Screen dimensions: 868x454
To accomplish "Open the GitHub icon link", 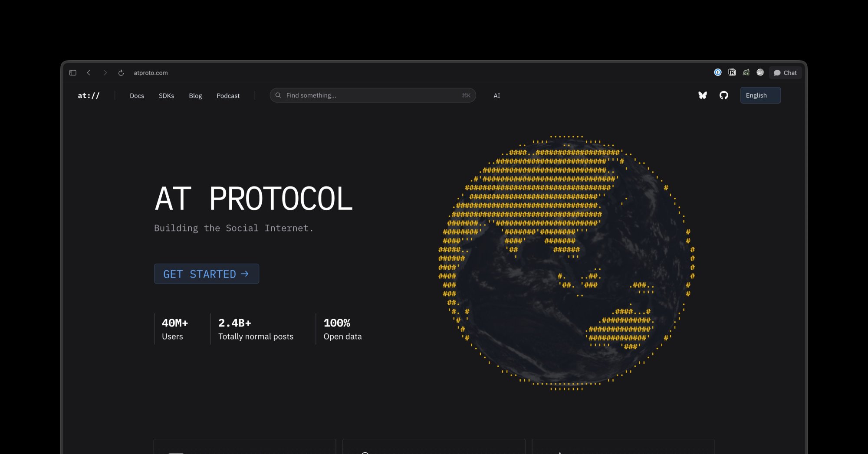I will [724, 95].
